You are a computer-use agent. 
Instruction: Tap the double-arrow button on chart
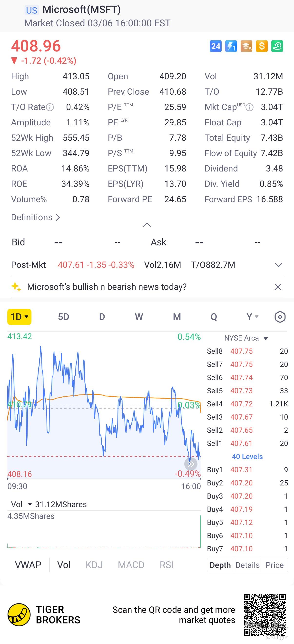click(191, 464)
